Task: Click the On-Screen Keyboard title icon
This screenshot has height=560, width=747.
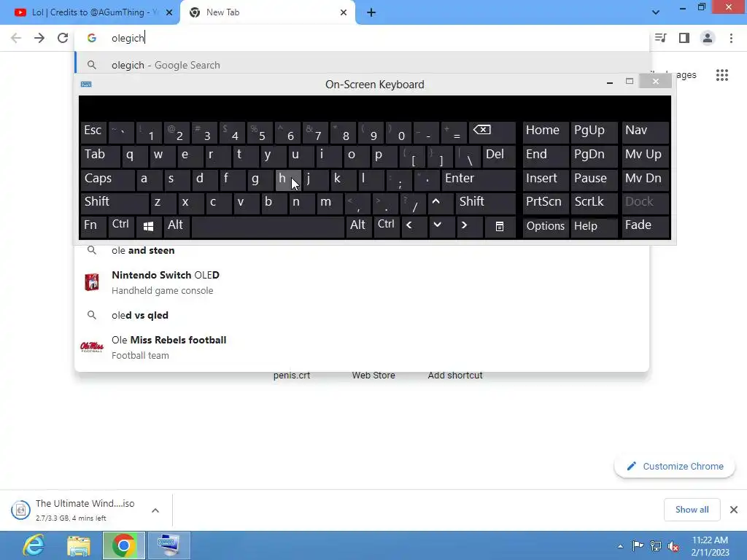Action: [86, 85]
